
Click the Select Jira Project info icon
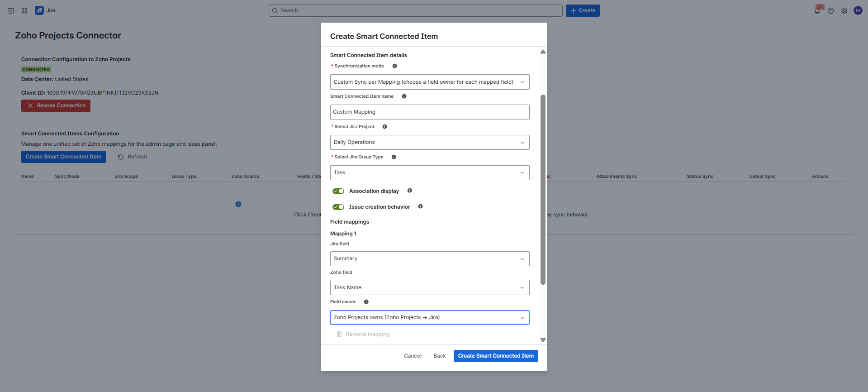tap(384, 127)
